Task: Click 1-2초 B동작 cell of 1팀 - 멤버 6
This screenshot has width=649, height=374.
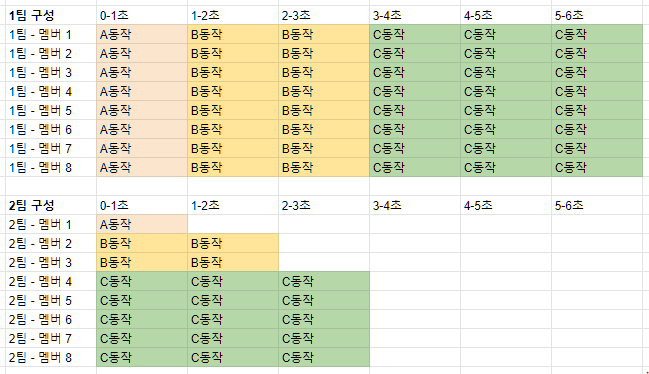Action: pos(233,129)
